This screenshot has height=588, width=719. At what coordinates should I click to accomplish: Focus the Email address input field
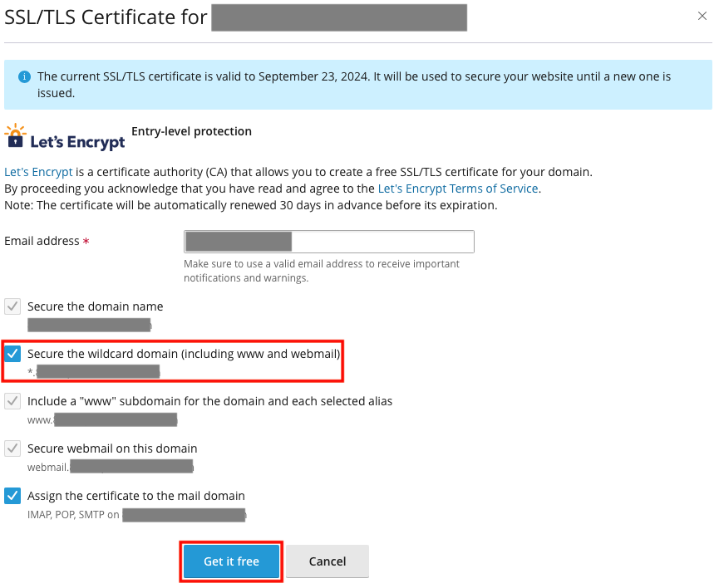328,242
